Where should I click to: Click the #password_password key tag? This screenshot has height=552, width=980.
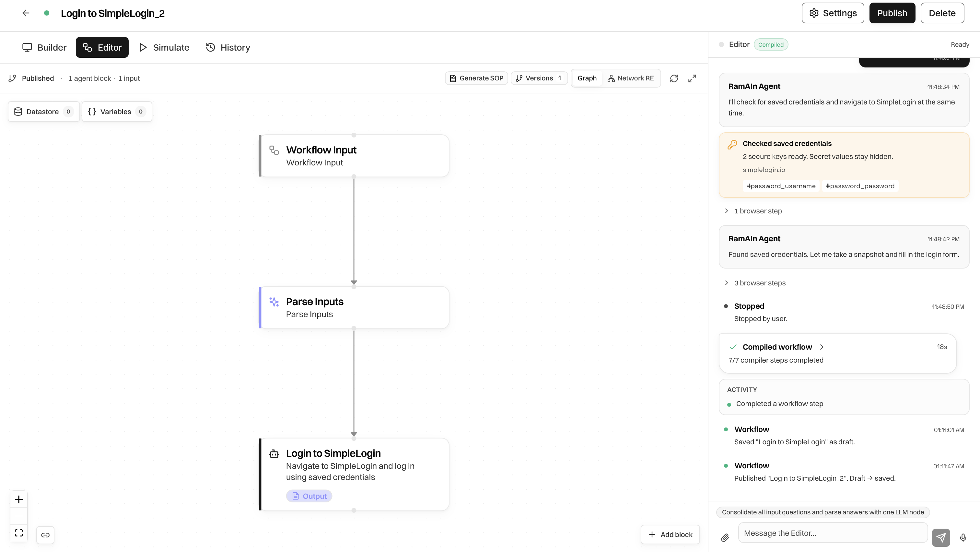click(860, 186)
